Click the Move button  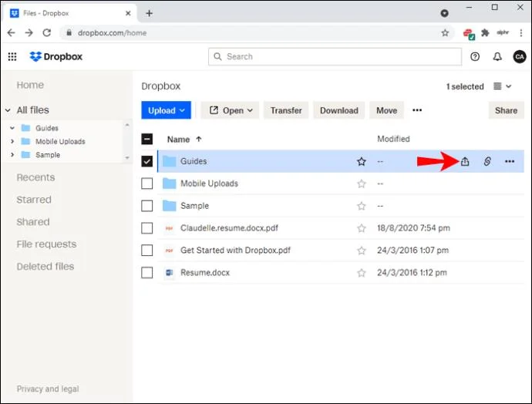coord(386,110)
